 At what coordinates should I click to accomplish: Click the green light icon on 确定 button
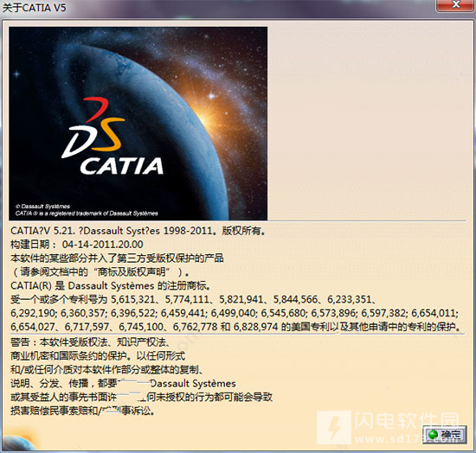(x=433, y=435)
